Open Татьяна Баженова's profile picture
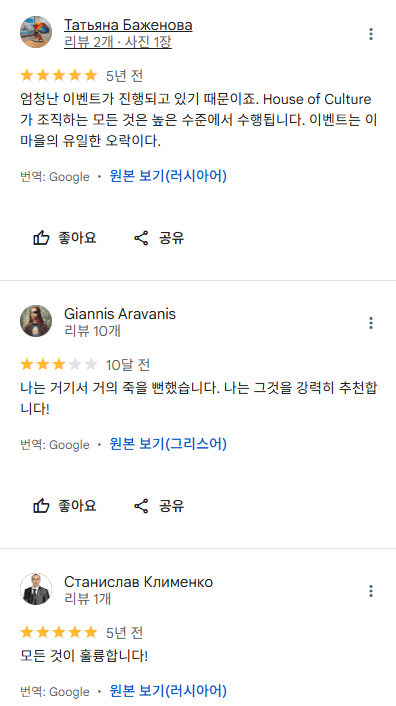 click(x=36, y=32)
